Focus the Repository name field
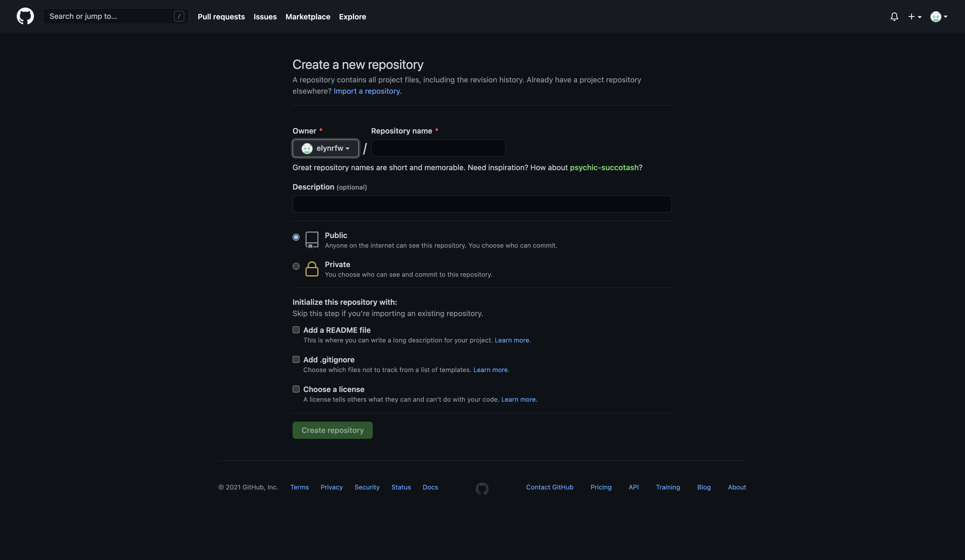 pyautogui.click(x=439, y=148)
